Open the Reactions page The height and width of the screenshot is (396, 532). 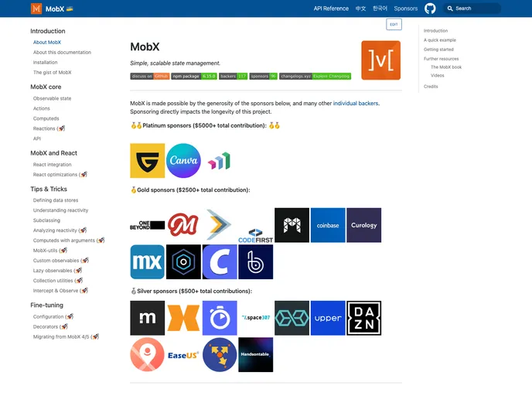[49, 128]
